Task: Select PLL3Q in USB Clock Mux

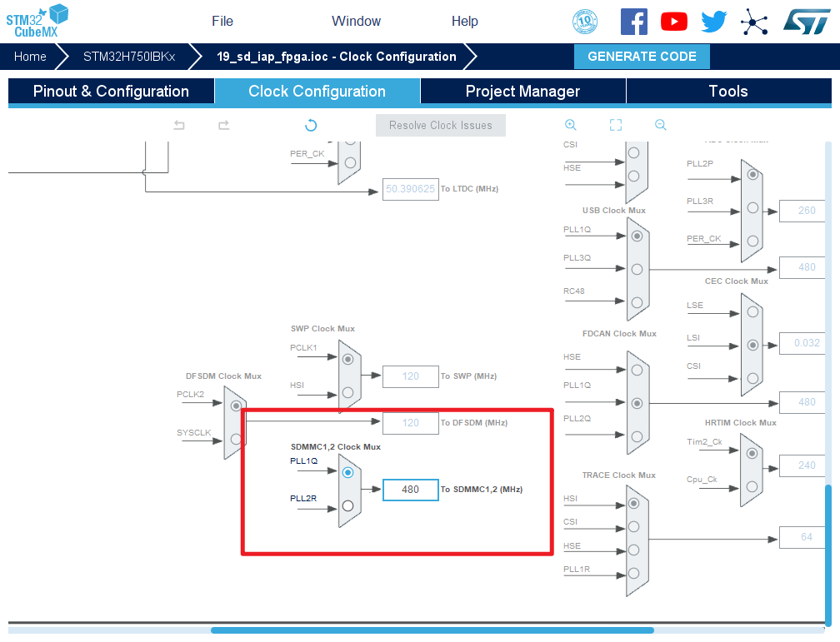Action: pyautogui.click(x=637, y=269)
